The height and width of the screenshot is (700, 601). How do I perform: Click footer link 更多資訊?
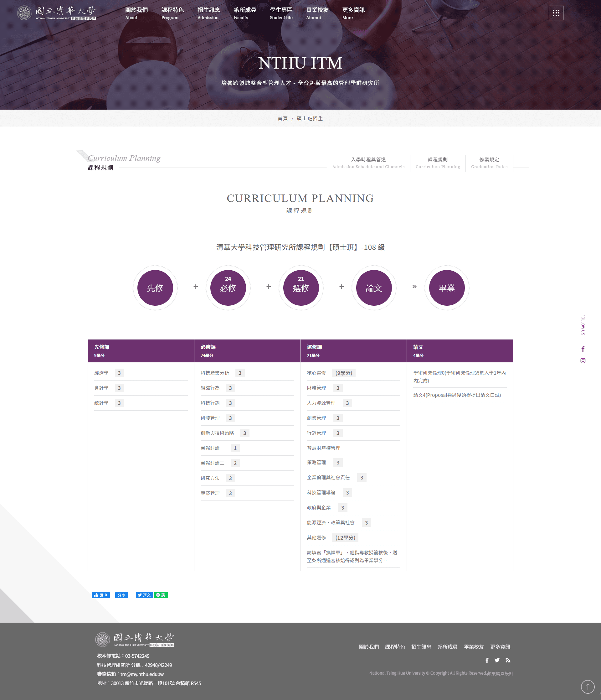click(500, 647)
